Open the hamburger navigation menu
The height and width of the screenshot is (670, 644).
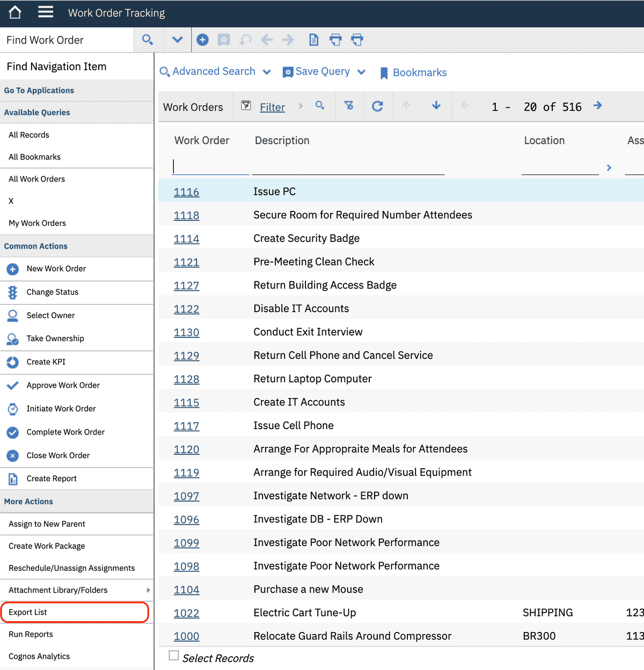(46, 13)
